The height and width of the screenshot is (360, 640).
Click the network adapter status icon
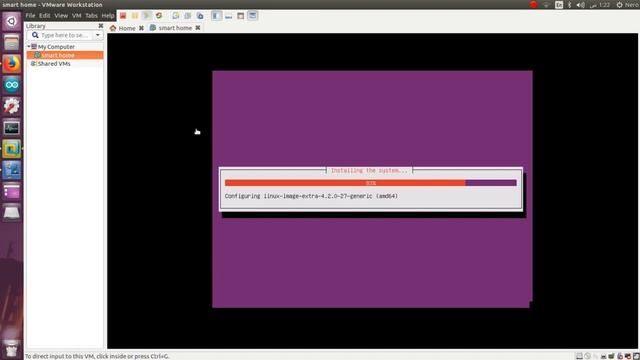click(x=603, y=356)
